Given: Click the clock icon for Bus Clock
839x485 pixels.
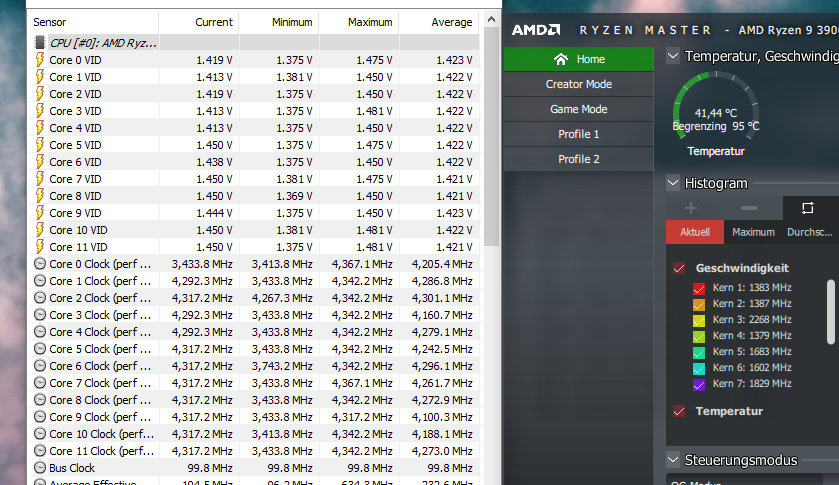Looking at the screenshot, I should click(40, 467).
